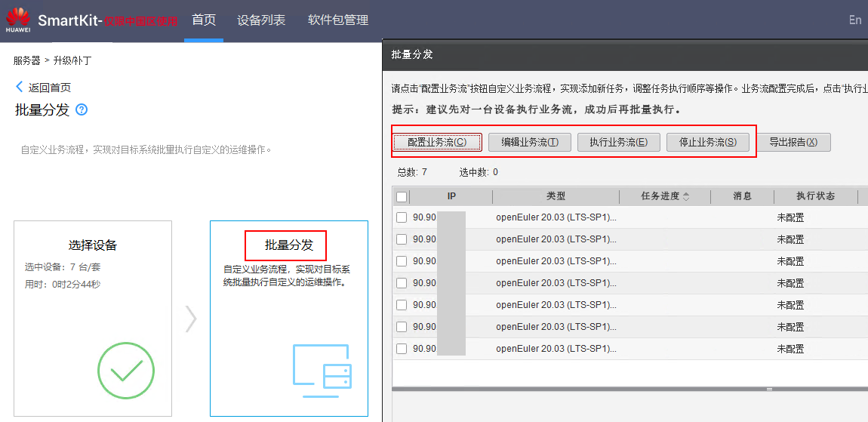Click the chevron arrow between step cards
Image resolution: width=868 pixels, height=422 pixels.
coord(191,319)
